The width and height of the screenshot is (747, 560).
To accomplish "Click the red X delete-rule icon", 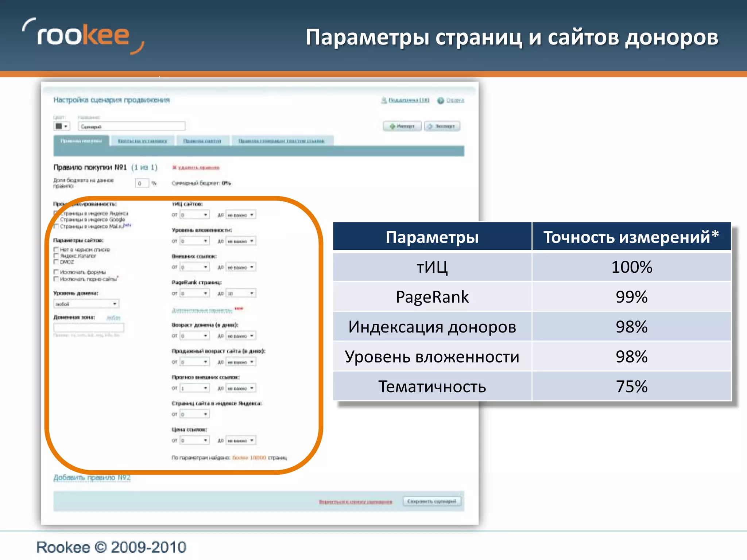I will point(174,167).
